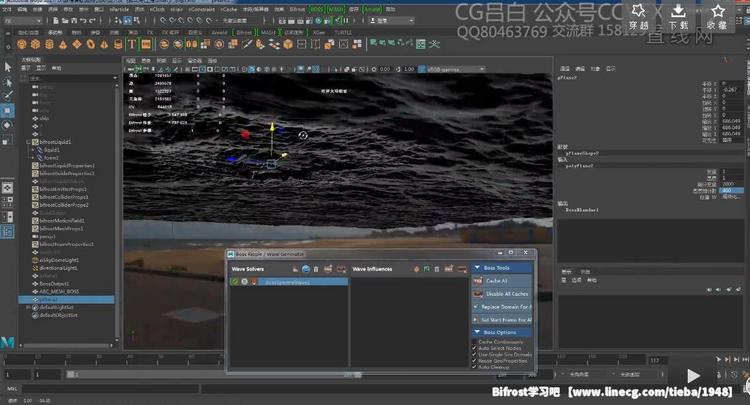Click the polygon Type text tool icon
Image resolution: width=750 pixels, height=405 pixels.
(132, 44)
